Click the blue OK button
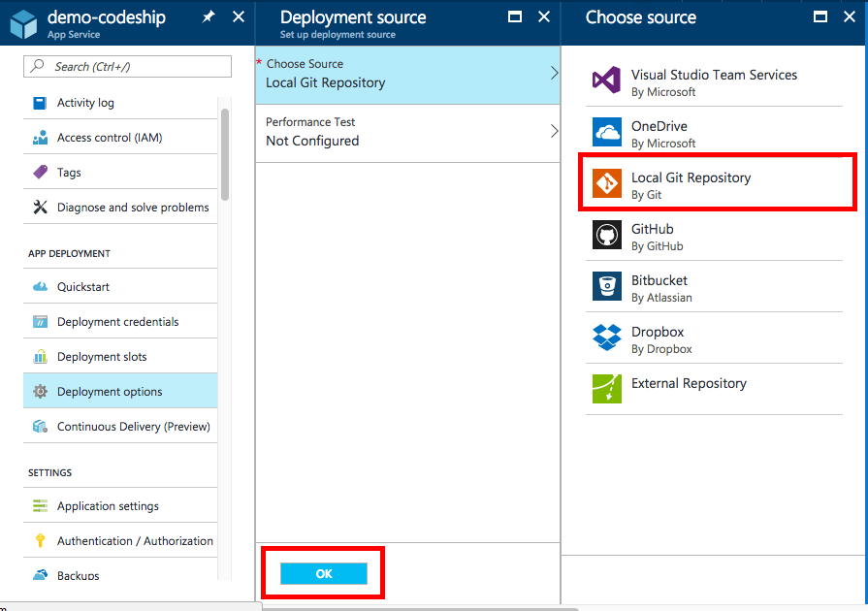868x611 pixels. pos(324,573)
